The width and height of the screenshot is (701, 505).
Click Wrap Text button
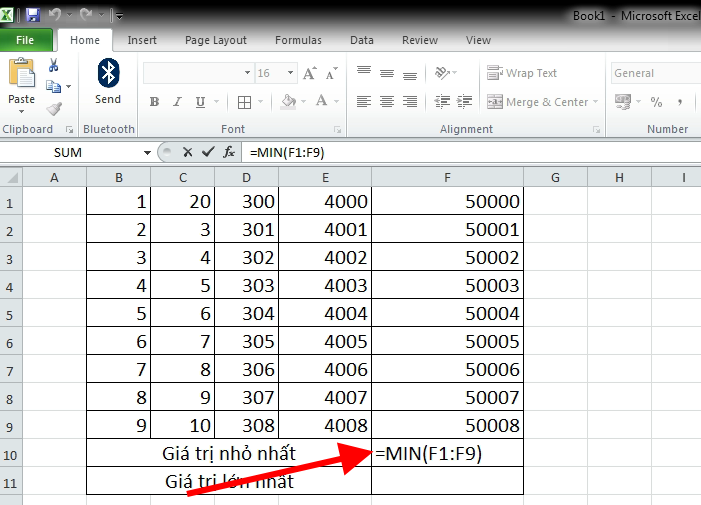tap(522, 73)
